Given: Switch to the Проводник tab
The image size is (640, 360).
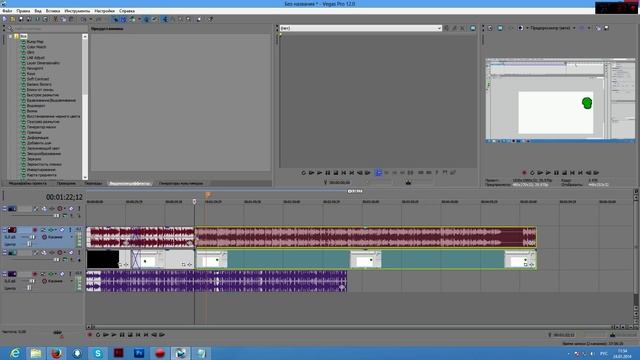Looking at the screenshot, I should [66, 183].
